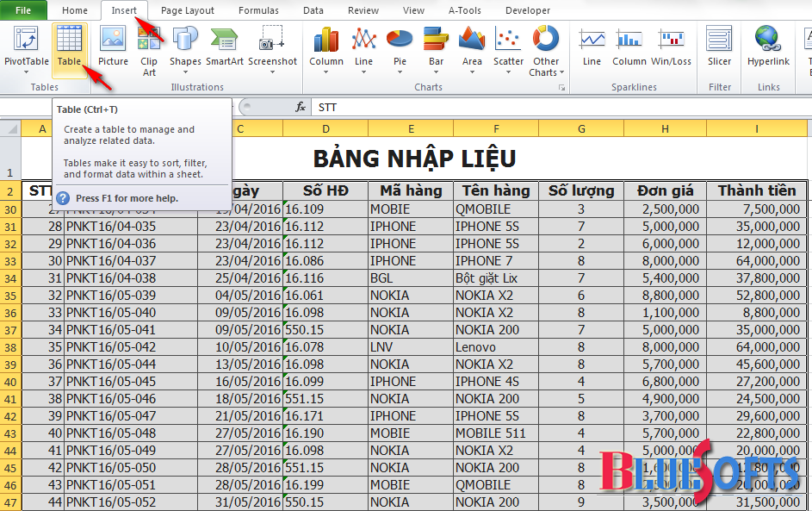812x511 pixels.
Task: Insert a Hyperlink
Action: (x=768, y=47)
